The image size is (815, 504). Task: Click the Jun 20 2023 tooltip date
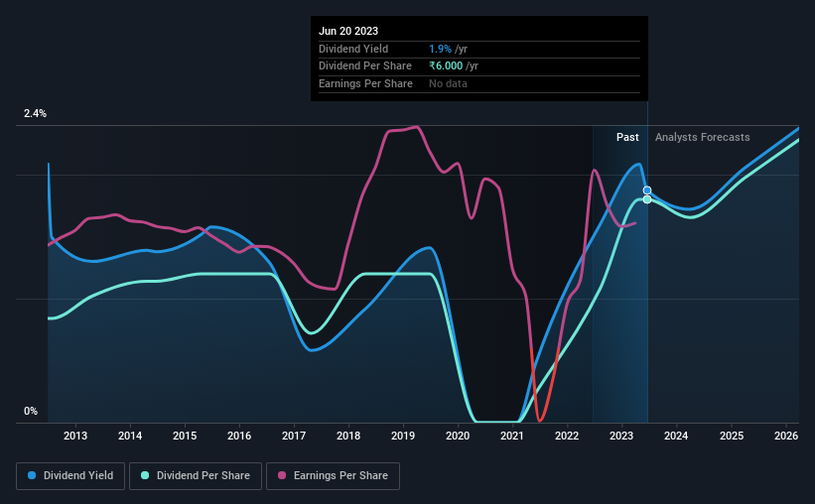pos(348,31)
